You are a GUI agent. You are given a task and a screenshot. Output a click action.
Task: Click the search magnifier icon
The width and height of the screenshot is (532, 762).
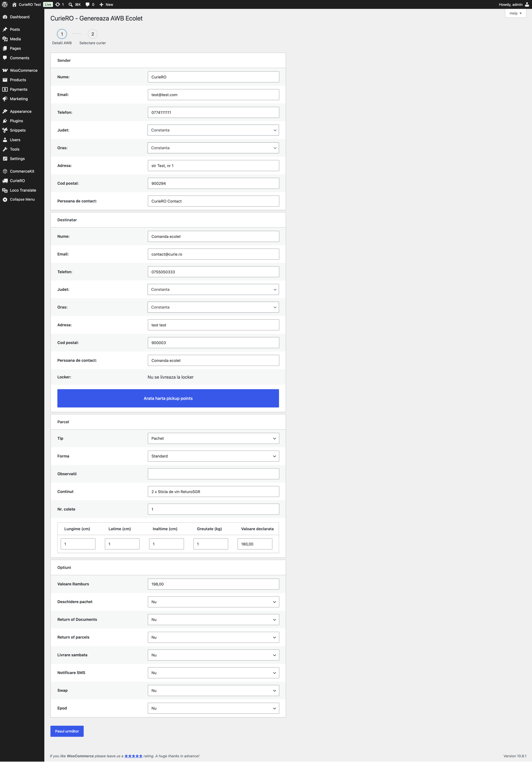point(70,5)
